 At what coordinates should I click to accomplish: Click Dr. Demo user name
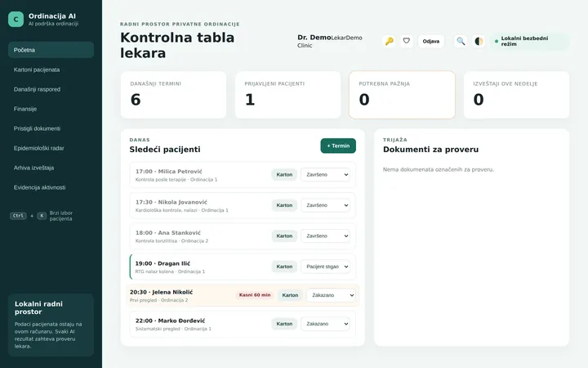pyautogui.click(x=314, y=37)
